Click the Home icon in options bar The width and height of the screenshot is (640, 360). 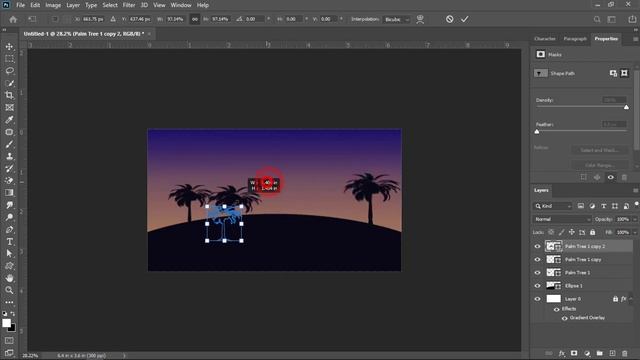coord(13,19)
